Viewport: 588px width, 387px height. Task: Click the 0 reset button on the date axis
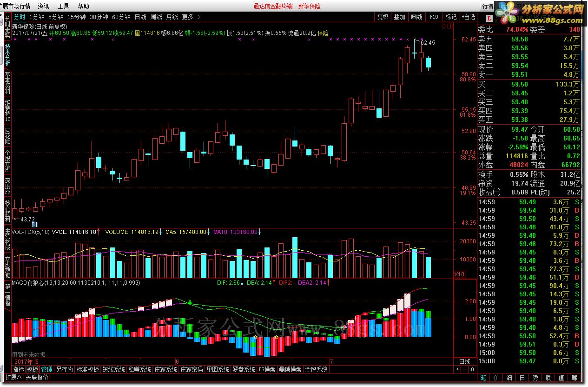(472, 369)
